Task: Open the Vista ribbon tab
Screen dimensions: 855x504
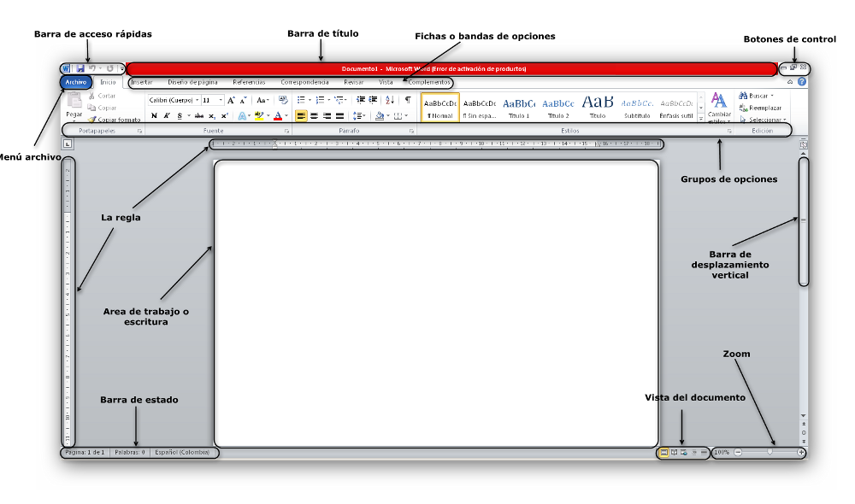Action: click(386, 82)
